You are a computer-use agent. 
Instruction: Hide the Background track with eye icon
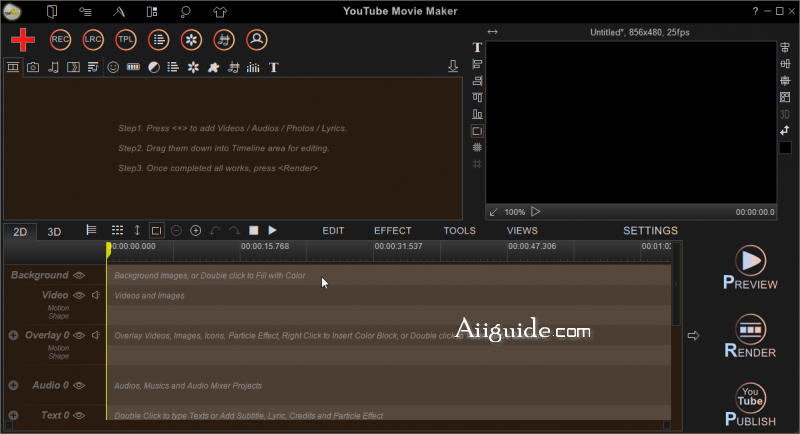79,275
